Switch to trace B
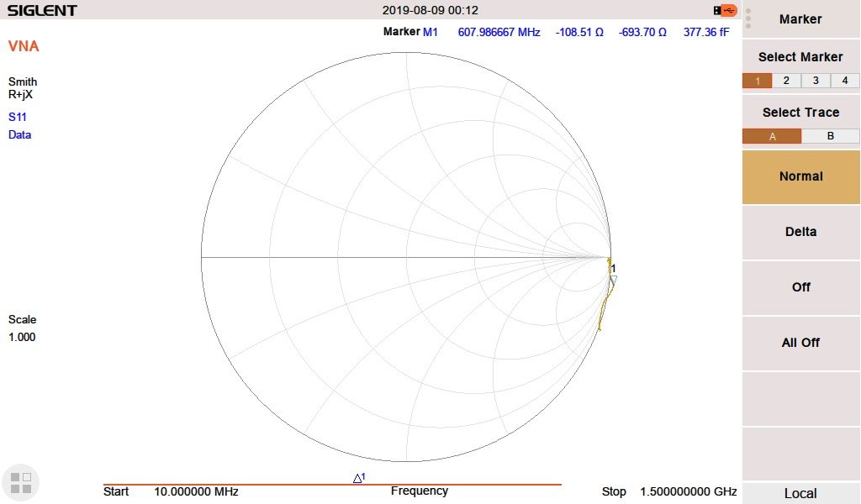Image resolution: width=861 pixels, height=504 pixels. coord(830,136)
